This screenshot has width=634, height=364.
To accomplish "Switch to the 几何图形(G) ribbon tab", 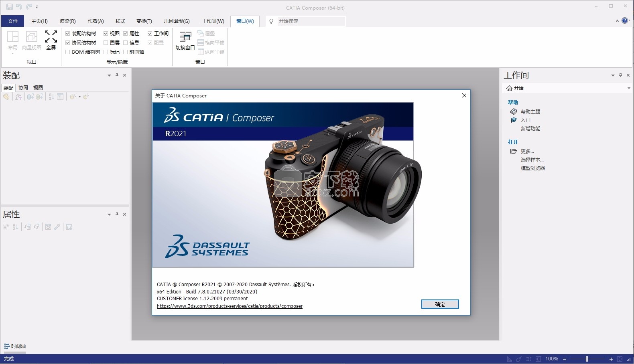I will coord(177,21).
